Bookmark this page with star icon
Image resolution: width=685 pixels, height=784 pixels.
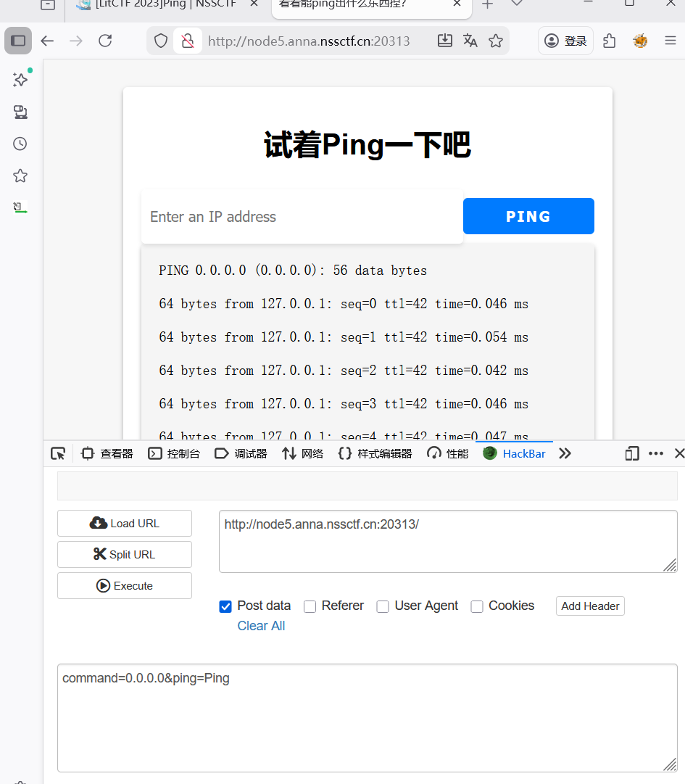496,41
